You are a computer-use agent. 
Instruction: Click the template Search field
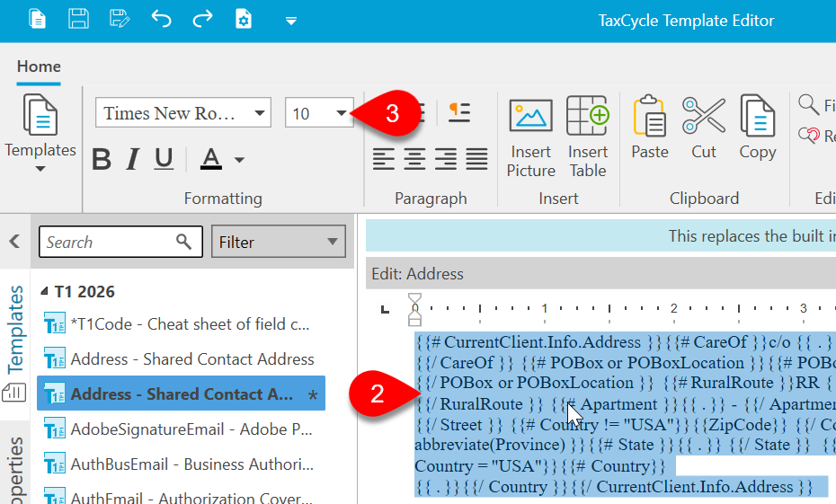(x=120, y=242)
